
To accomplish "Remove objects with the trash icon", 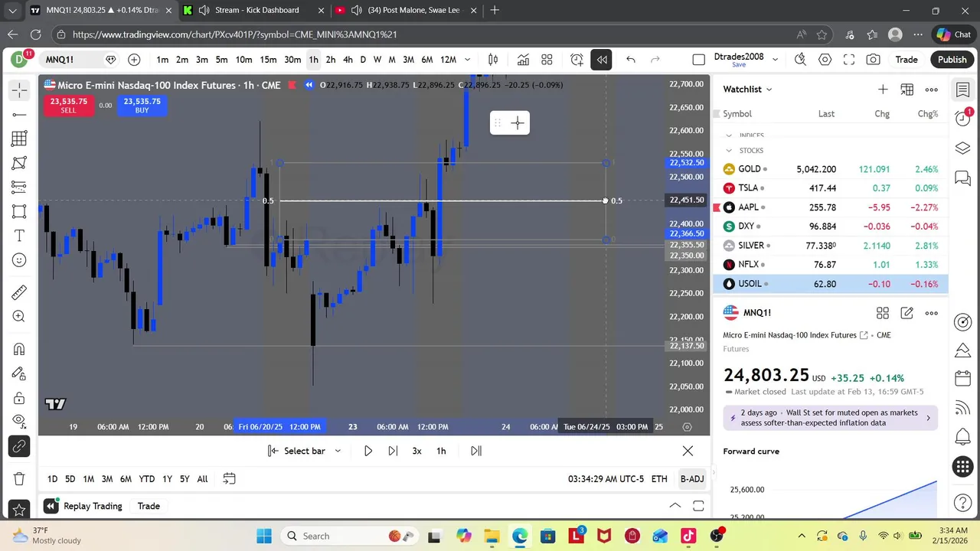I will pyautogui.click(x=19, y=478).
